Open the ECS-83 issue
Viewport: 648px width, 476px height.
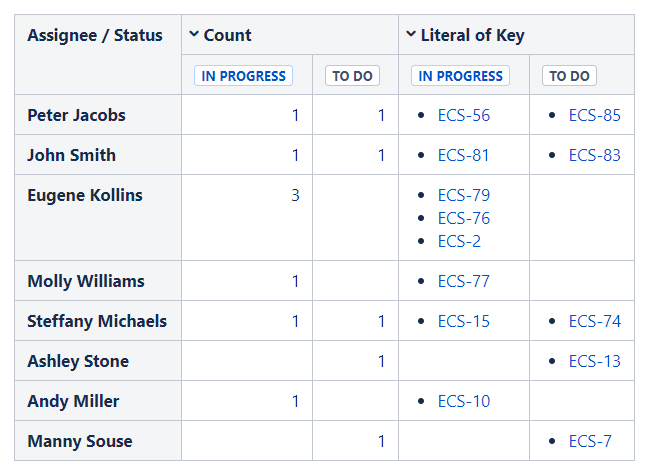594,155
